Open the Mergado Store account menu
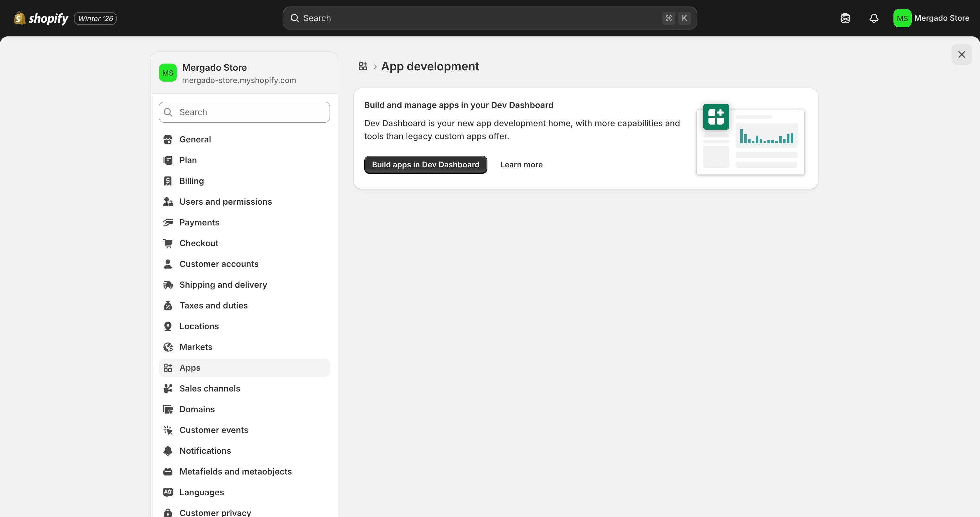 click(x=931, y=18)
